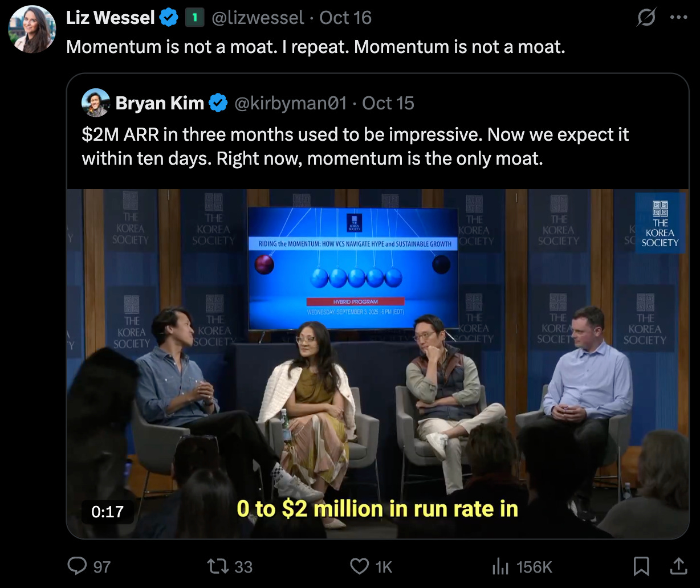700x588 pixels.
Task: Bookmark this tweet
Action: pyautogui.click(x=641, y=566)
